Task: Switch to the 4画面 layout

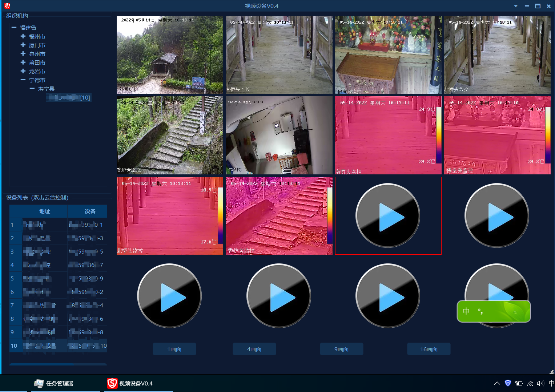Action: [x=254, y=349]
